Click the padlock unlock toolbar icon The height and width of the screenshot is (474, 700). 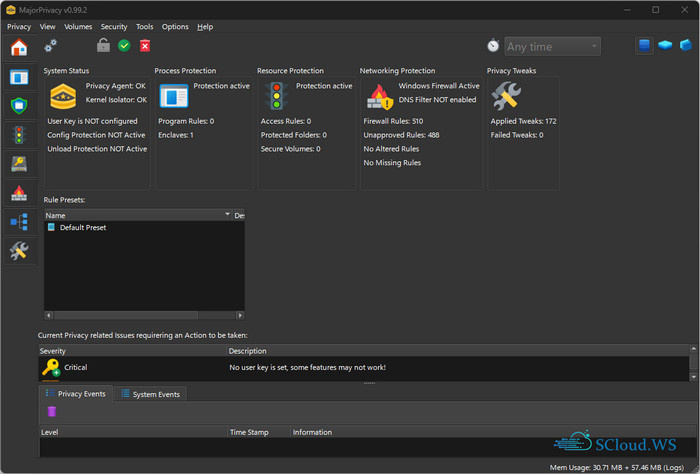point(103,46)
